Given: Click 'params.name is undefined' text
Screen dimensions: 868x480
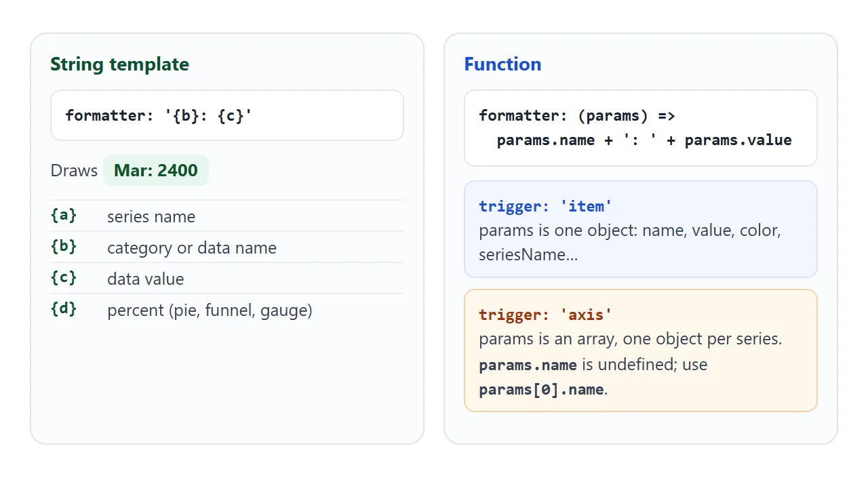Looking at the screenshot, I should coord(578,365).
